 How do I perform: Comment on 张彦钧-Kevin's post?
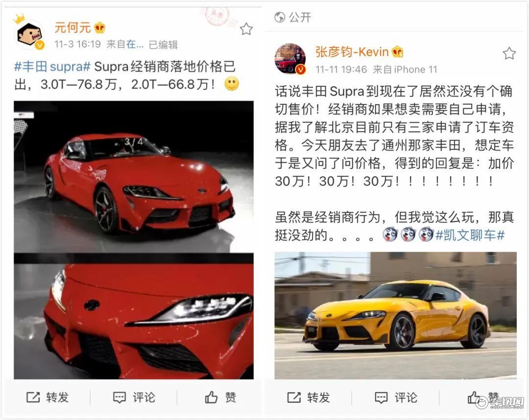point(396,397)
